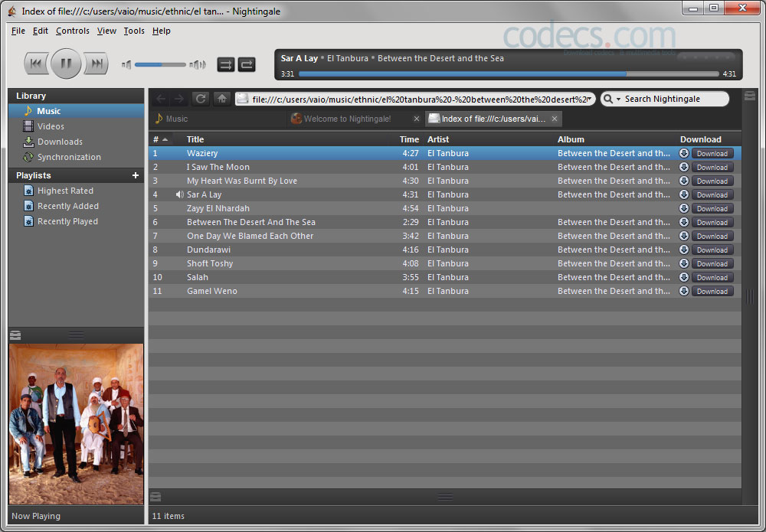766x532 pixels.
Task: Toggle the right sidebar pane icon
Action: point(750,96)
